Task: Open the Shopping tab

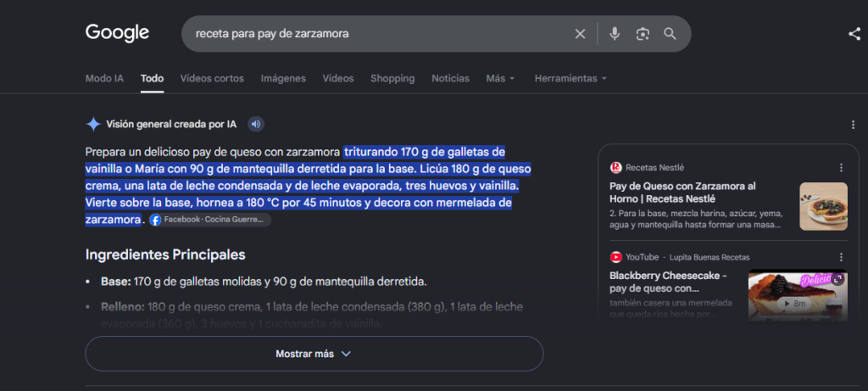Action: [x=392, y=79]
